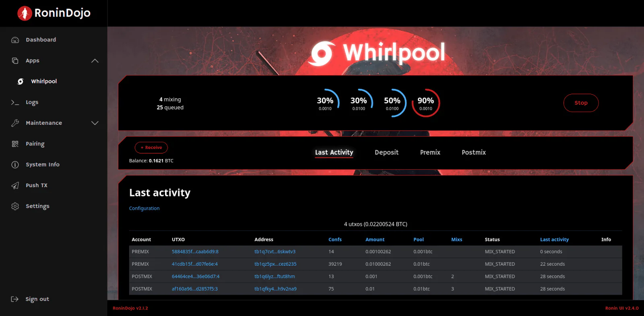Open Dashboard via its gauge icon
Screen dimensions: 644x316
tap(15, 40)
